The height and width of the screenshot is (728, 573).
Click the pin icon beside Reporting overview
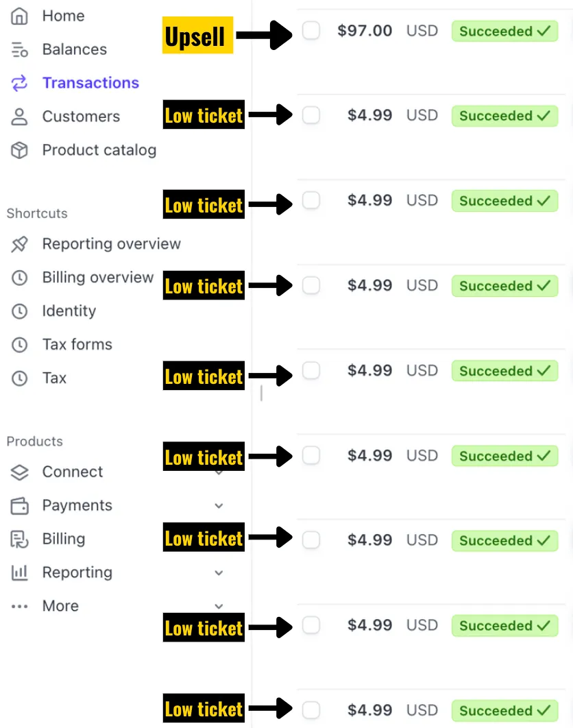click(19, 244)
